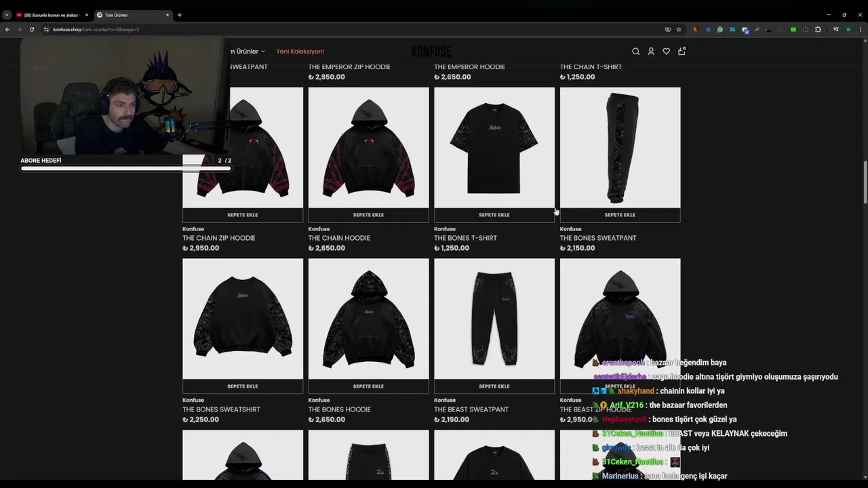Click the orange crescent extension icon
The width and height of the screenshot is (868, 488).
coord(696,29)
